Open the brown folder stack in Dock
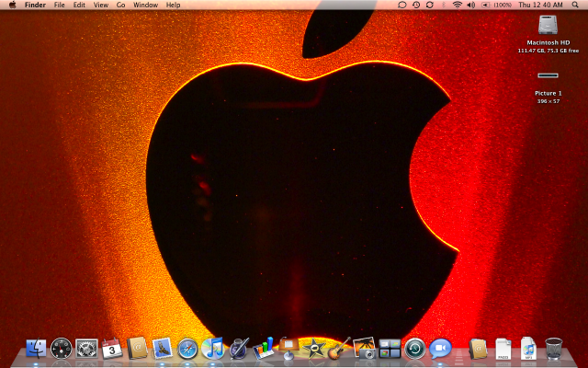588x368 pixels. pos(478,349)
